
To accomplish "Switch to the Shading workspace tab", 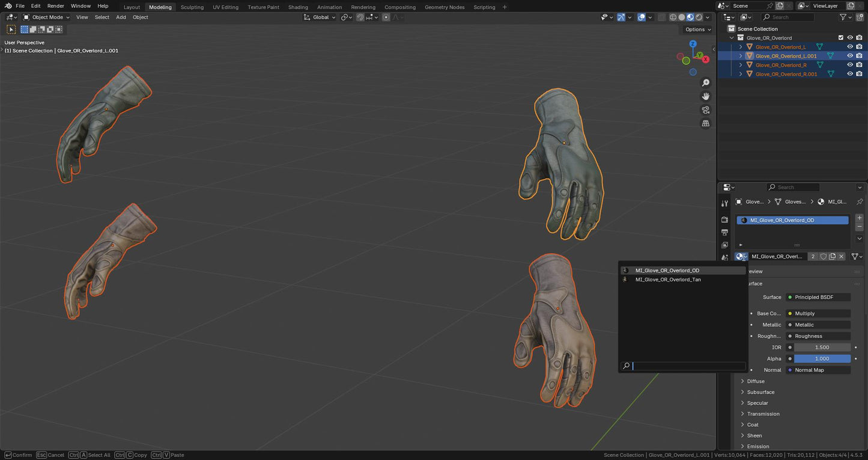I will point(298,7).
